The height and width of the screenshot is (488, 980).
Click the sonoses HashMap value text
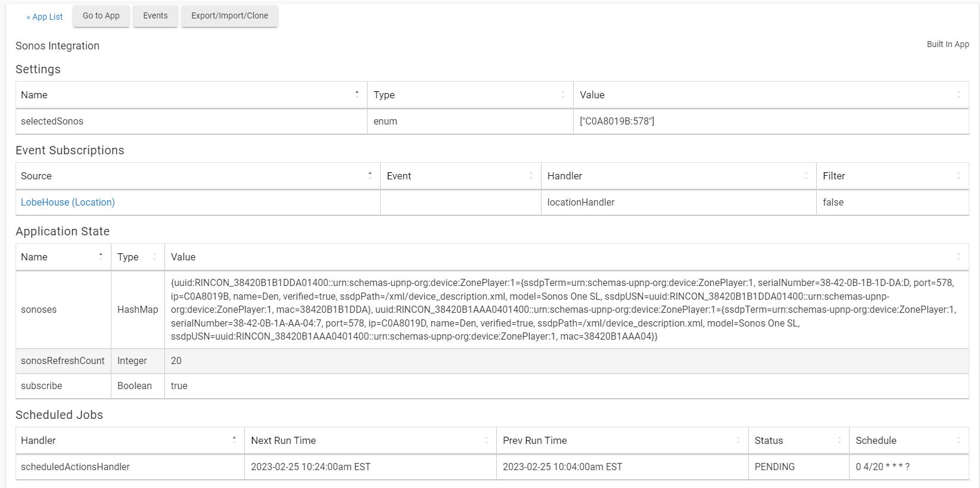tap(564, 309)
